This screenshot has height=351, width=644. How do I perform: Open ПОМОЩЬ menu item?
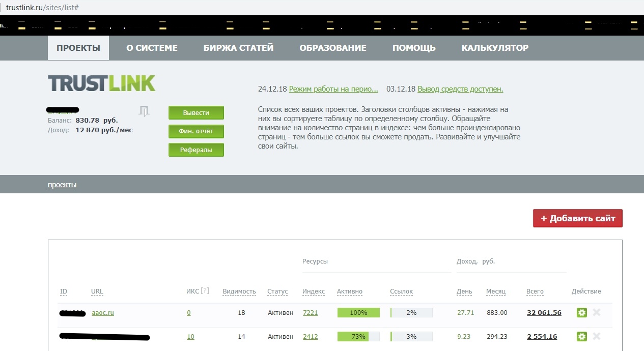tap(414, 48)
